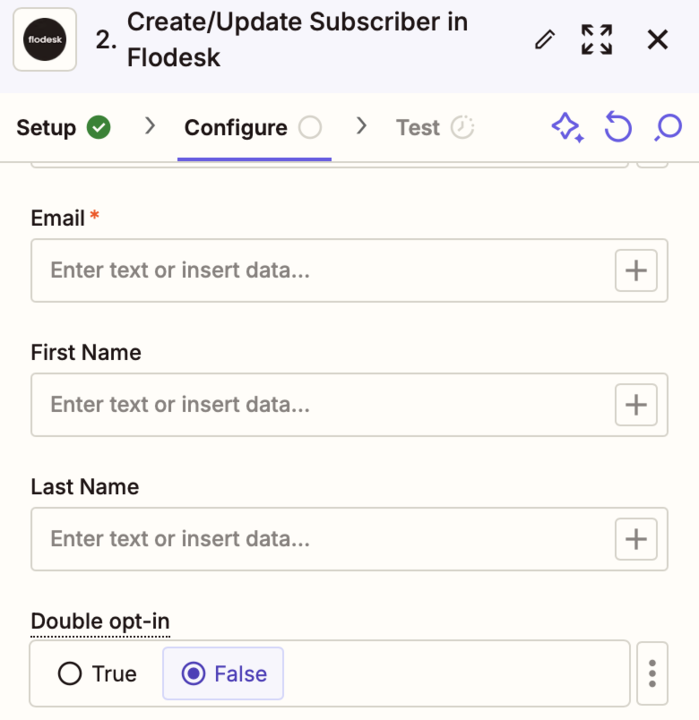
Task: Click the Email text input field
Action: point(321,270)
